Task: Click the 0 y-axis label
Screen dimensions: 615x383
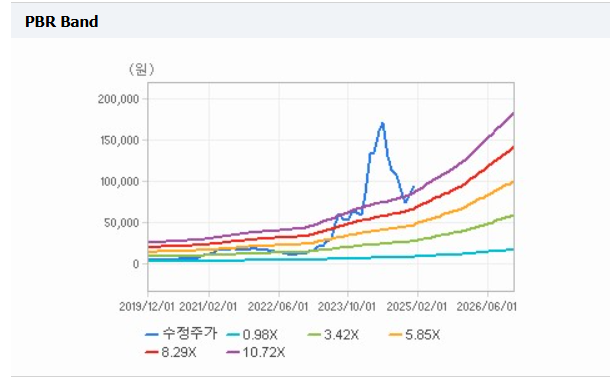Action: 136,264
